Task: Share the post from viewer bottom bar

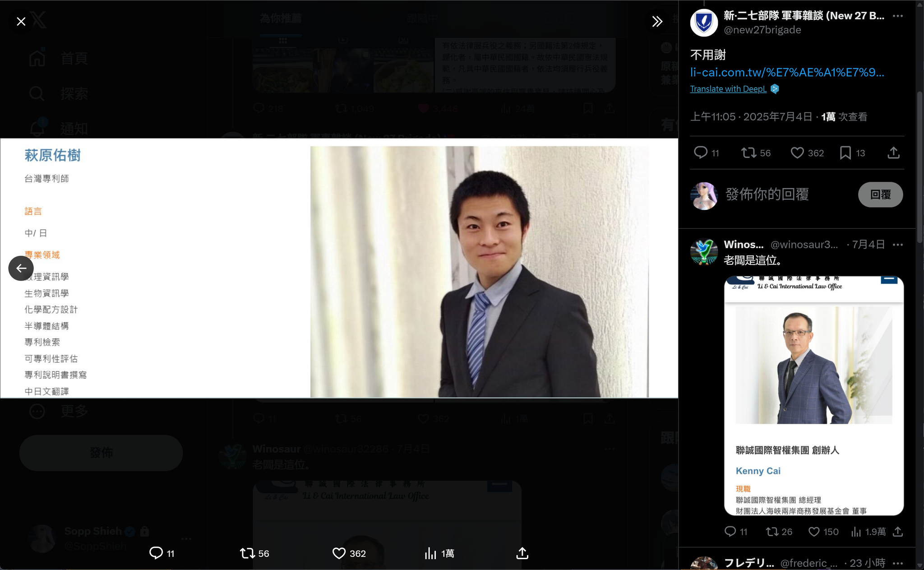Action: tap(522, 553)
